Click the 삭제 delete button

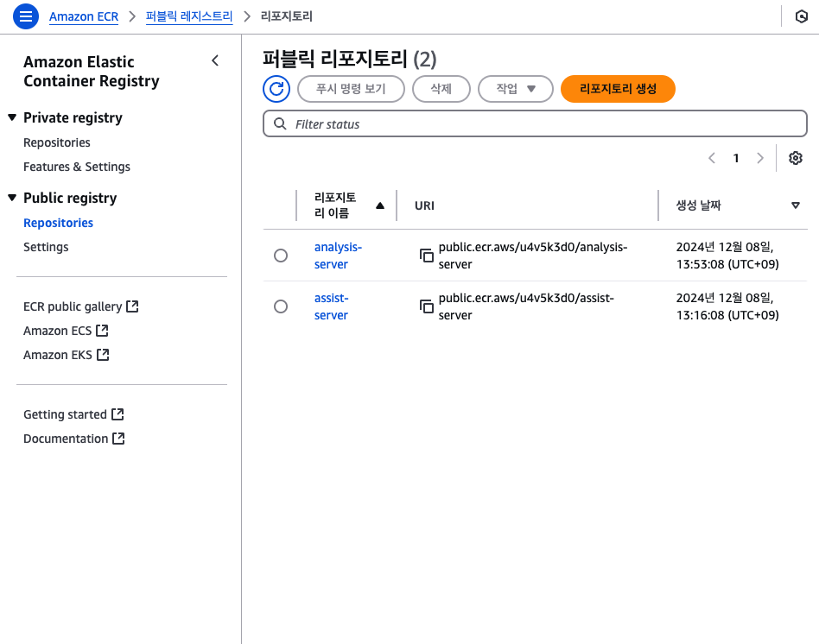(x=441, y=89)
